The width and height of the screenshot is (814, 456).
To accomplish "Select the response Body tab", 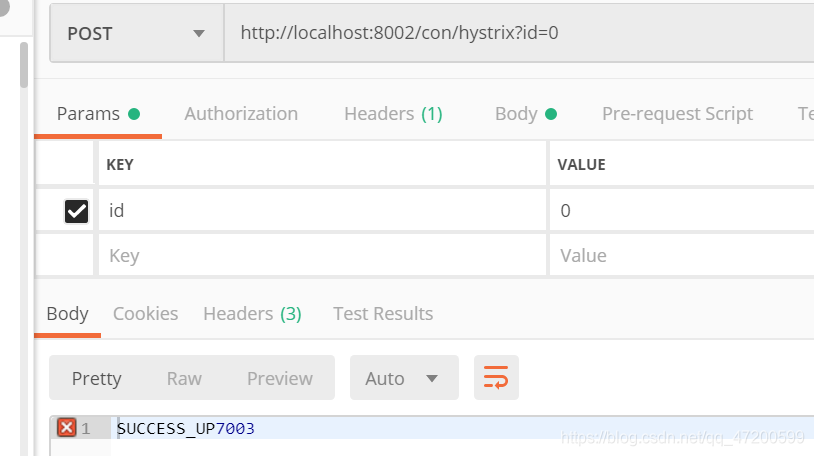I will pyautogui.click(x=67, y=314).
